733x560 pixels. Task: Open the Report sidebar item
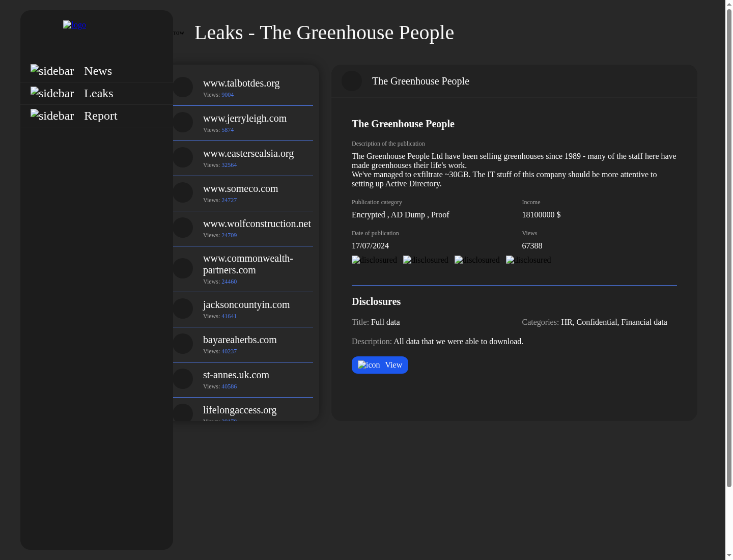pyautogui.click(x=97, y=116)
